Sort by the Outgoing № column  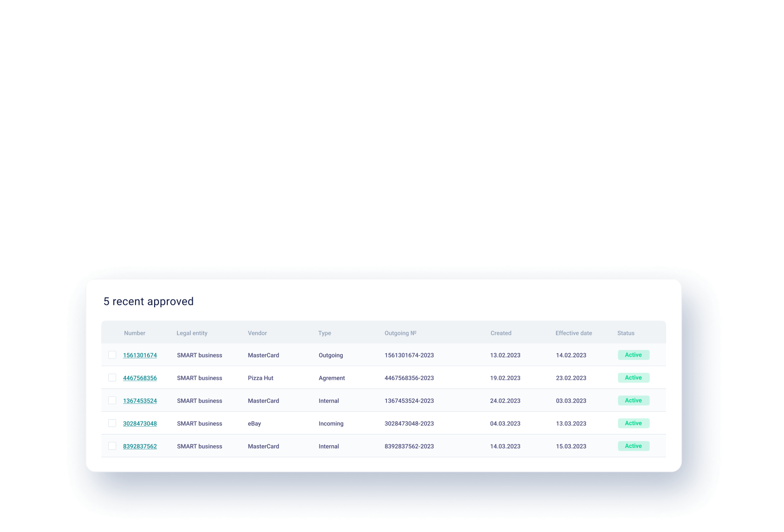(x=400, y=333)
